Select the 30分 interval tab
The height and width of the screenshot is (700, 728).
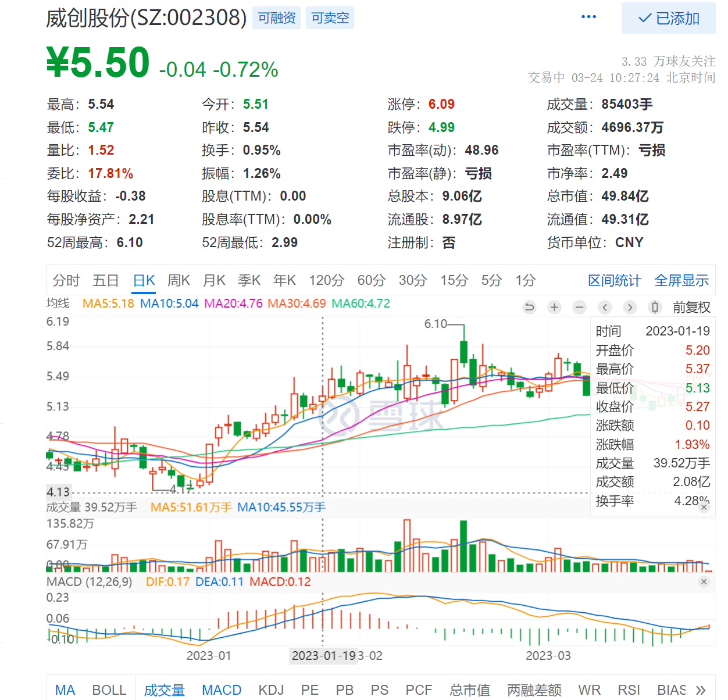(x=413, y=281)
